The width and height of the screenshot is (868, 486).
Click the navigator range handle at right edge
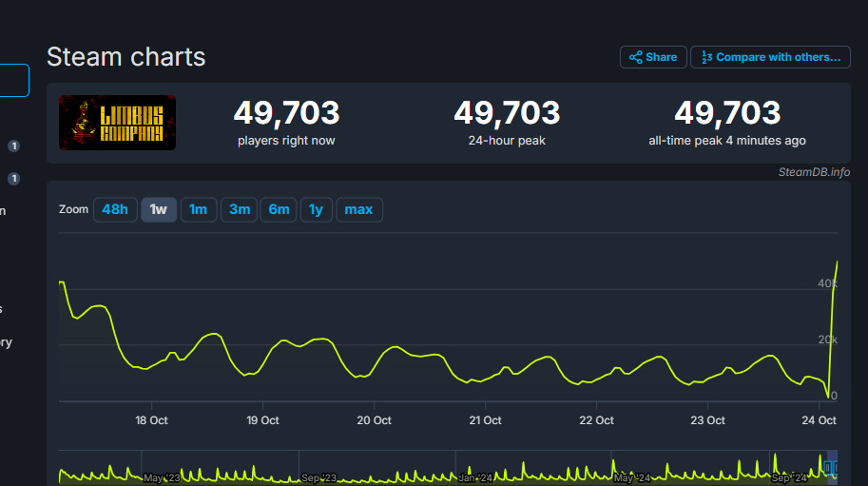coord(834,468)
